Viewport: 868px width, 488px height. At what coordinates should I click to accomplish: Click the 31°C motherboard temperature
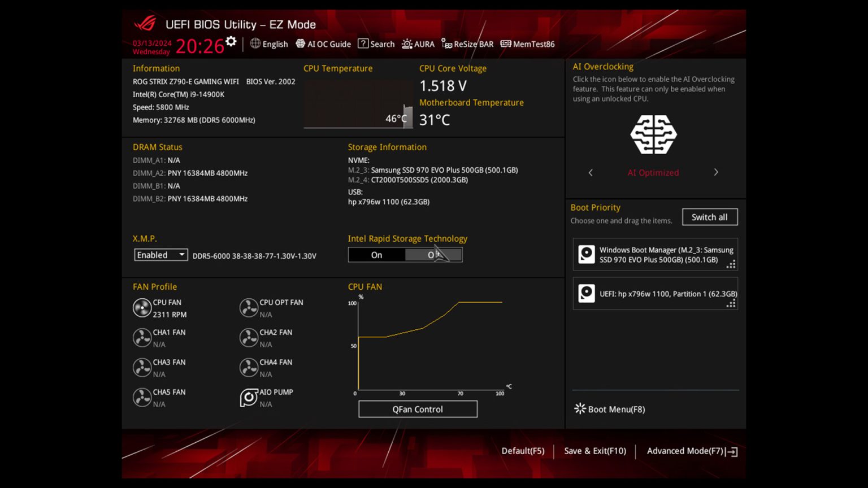[x=435, y=120]
